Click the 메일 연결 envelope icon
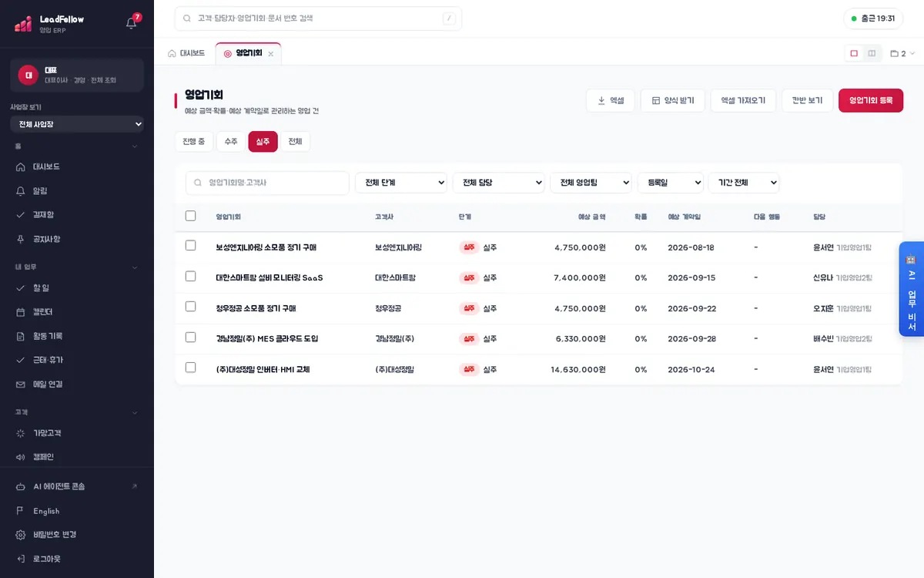This screenshot has width=924, height=578. 21,384
